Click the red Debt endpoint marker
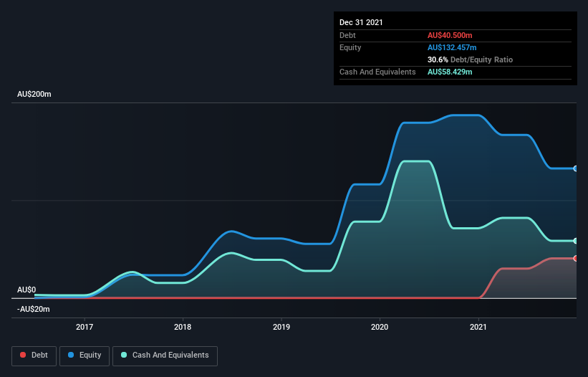This screenshot has width=588, height=377. click(x=576, y=259)
